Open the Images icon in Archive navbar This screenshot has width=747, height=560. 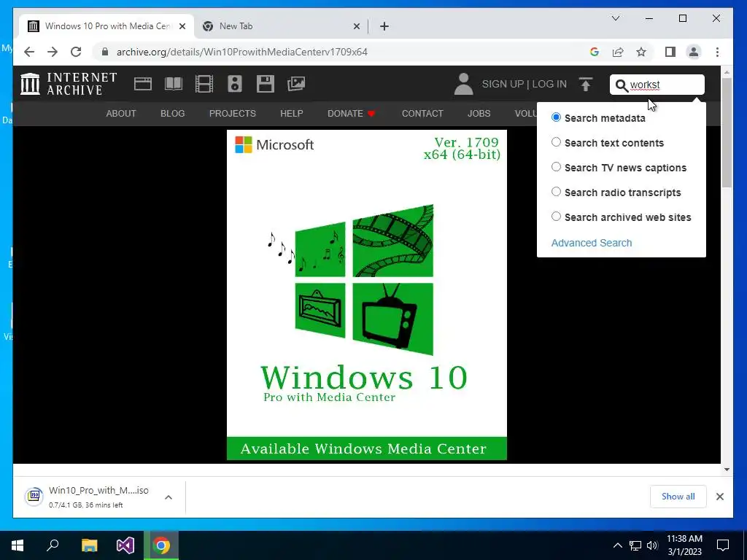click(x=296, y=84)
